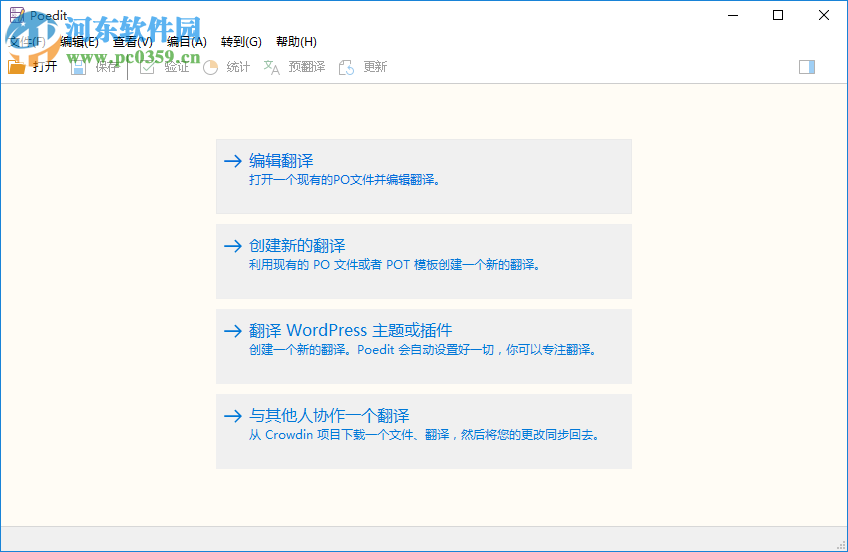Image resolution: width=848 pixels, height=552 pixels.
Task: Click the 打开 toolbar label
Action: (x=45, y=67)
